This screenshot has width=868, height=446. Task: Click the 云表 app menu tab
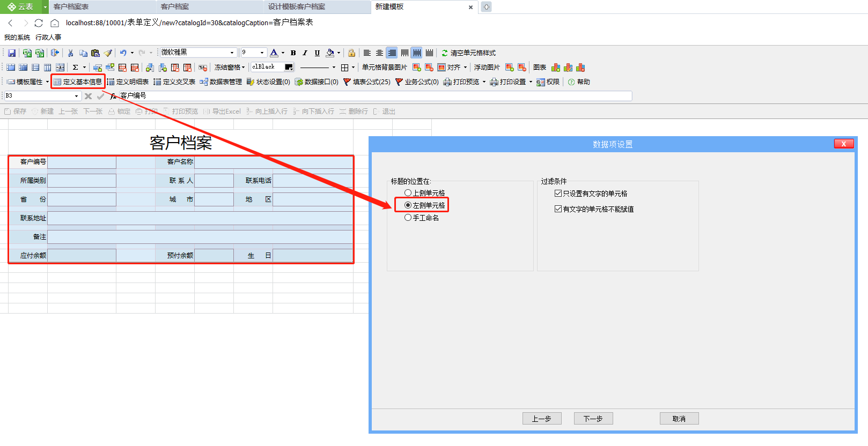21,7
